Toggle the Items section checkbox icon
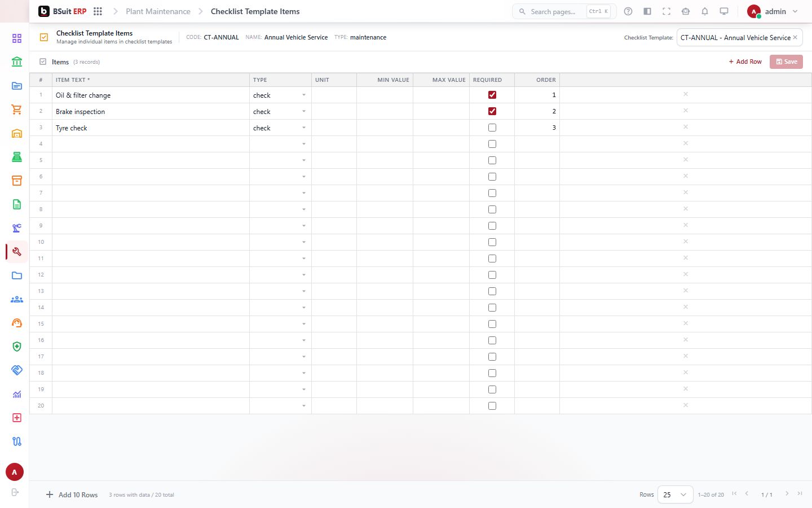The height and width of the screenshot is (508, 812). click(43, 62)
